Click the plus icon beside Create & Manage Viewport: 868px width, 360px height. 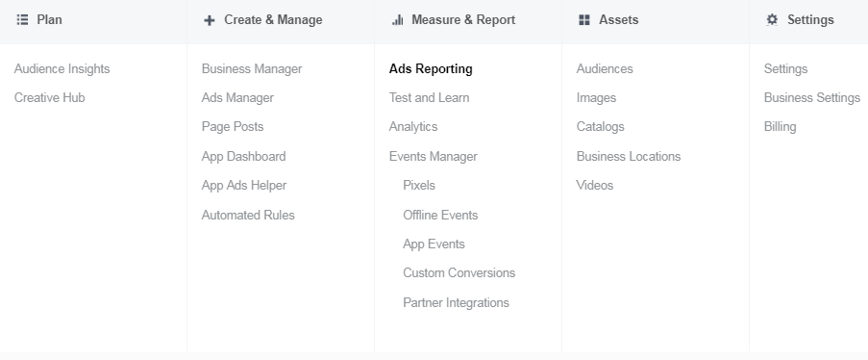click(210, 20)
